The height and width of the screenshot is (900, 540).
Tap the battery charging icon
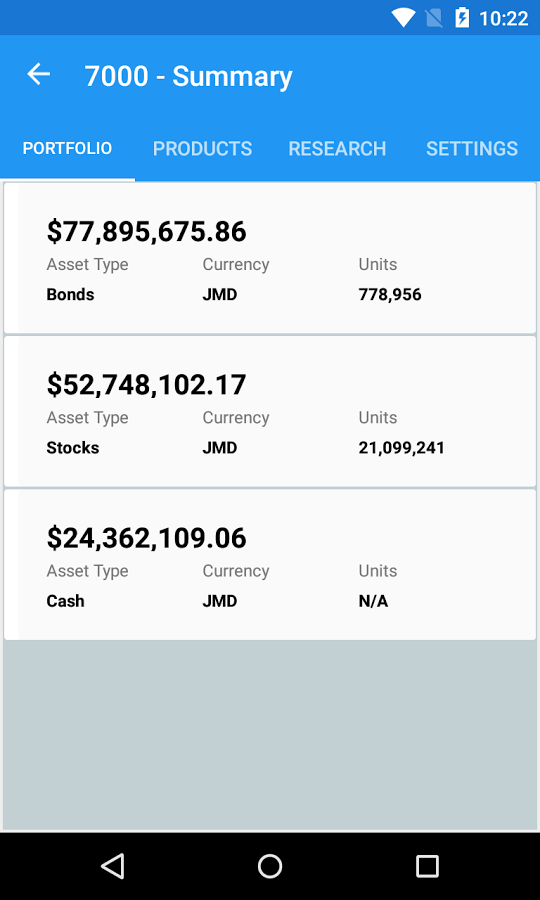[x=462, y=18]
